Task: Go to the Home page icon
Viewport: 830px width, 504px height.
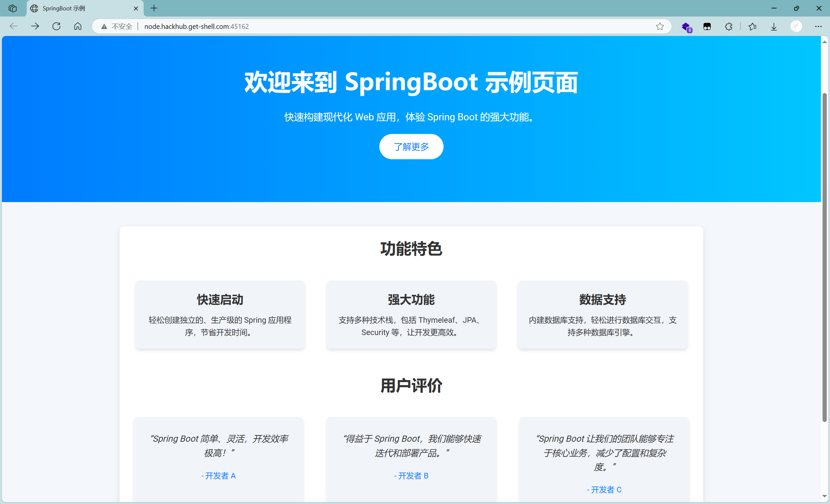Action: (x=78, y=26)
